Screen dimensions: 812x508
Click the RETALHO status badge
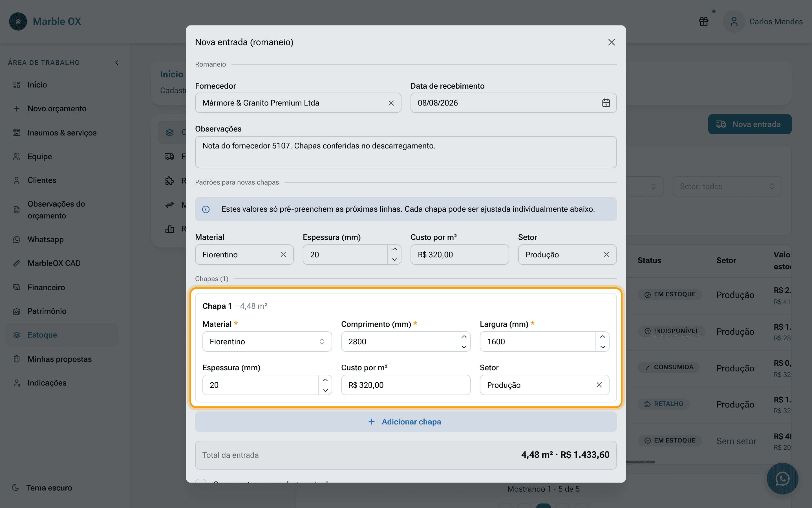tap(664, 404)
